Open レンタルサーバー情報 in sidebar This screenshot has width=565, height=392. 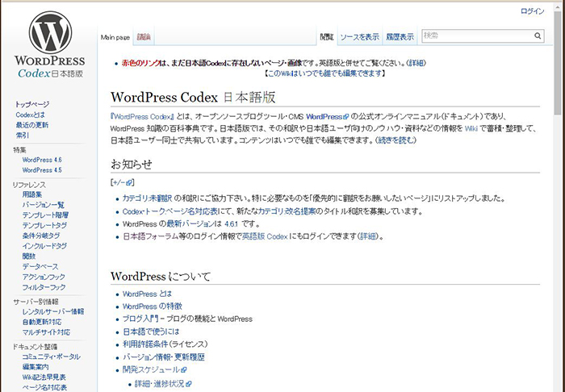coord(53,311)
